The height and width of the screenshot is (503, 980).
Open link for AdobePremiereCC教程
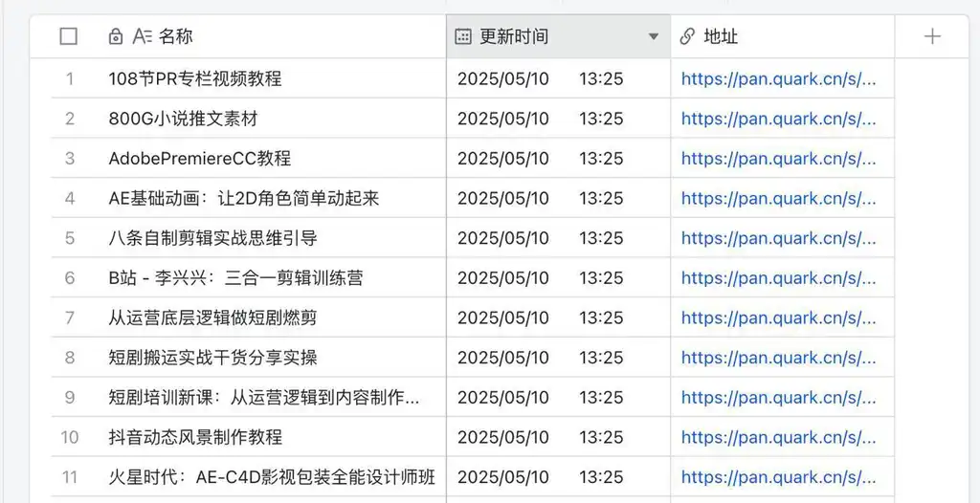[779, 159]
